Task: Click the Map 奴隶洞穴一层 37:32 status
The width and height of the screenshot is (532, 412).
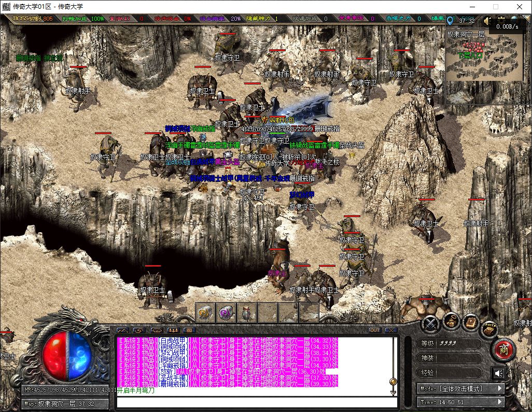Action: coord(65,404)
